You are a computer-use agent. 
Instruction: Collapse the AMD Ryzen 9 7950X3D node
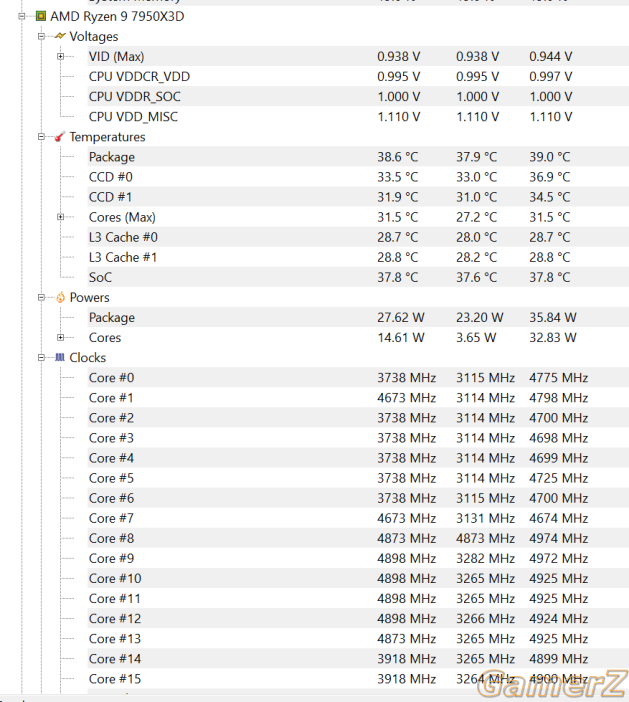(x=21, y=17)
